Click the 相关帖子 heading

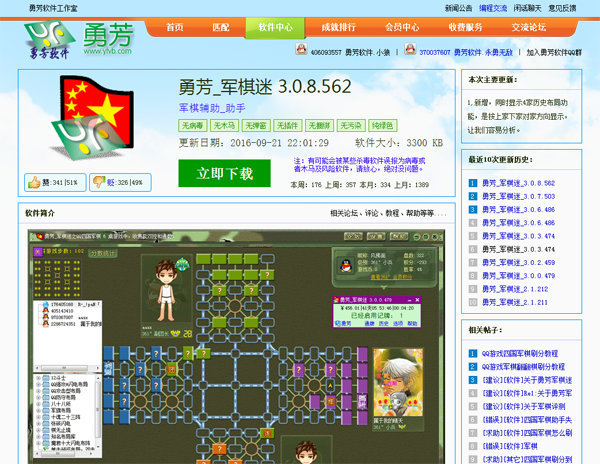point(485,330)
